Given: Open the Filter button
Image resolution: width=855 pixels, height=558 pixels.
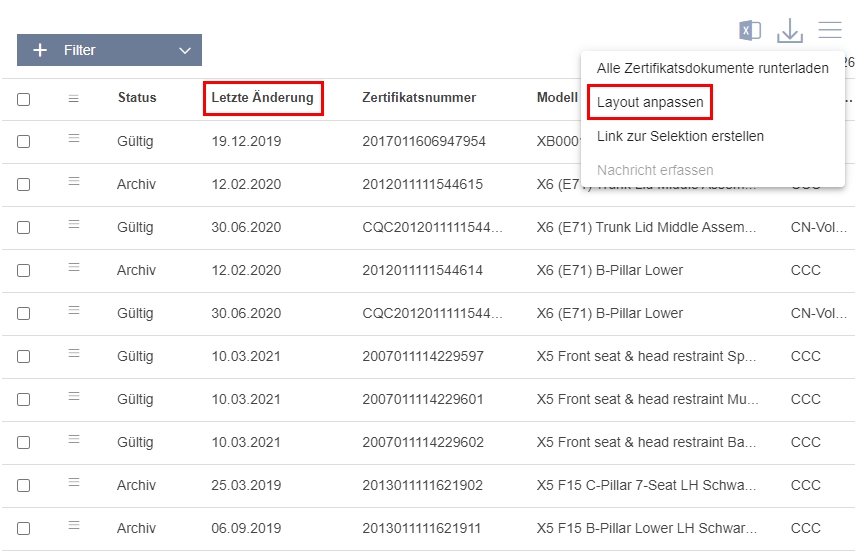Looking at the screenshot, I should tap(109, 50).
